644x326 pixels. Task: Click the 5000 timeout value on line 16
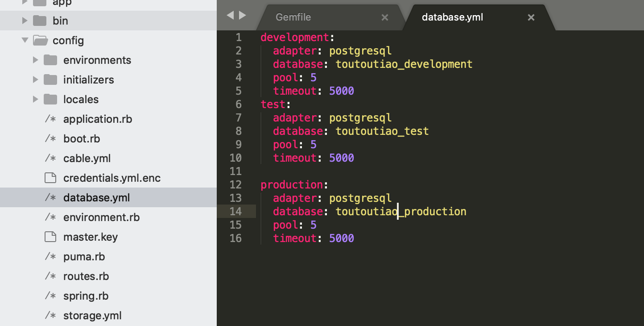coord(342,238)
